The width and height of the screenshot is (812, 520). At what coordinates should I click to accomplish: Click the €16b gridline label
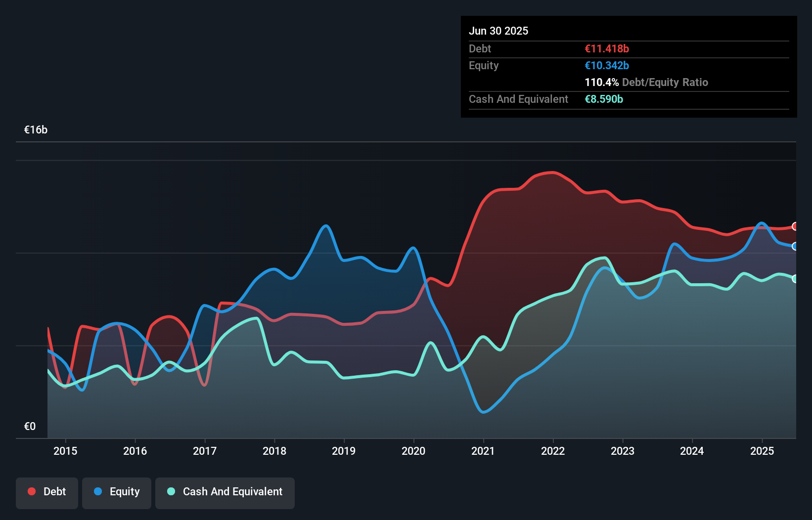[x=35, y=130]
